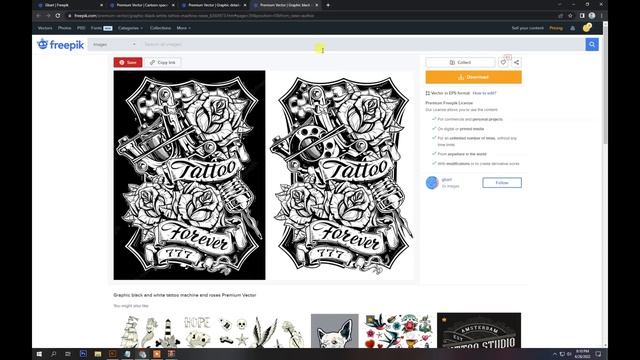Open the dog portrait thumbnail
This screenshot has width=640, height=360.
pos(335,331)
